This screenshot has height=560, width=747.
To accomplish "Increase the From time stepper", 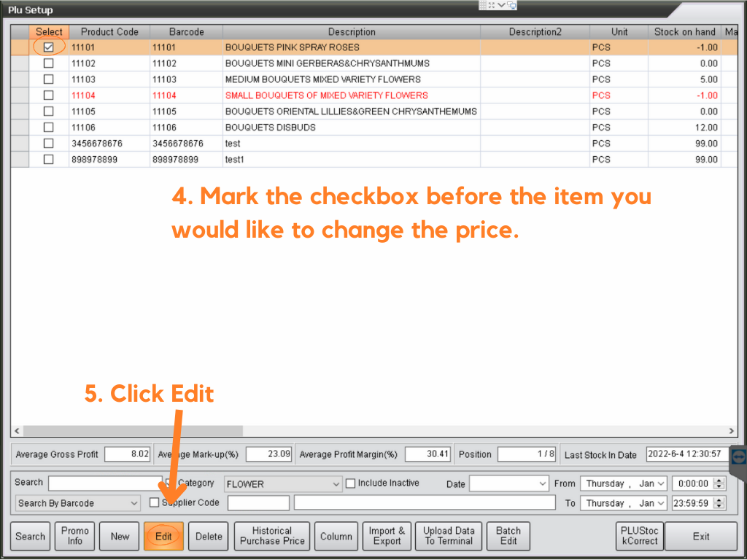I will (x=719, y=481).
